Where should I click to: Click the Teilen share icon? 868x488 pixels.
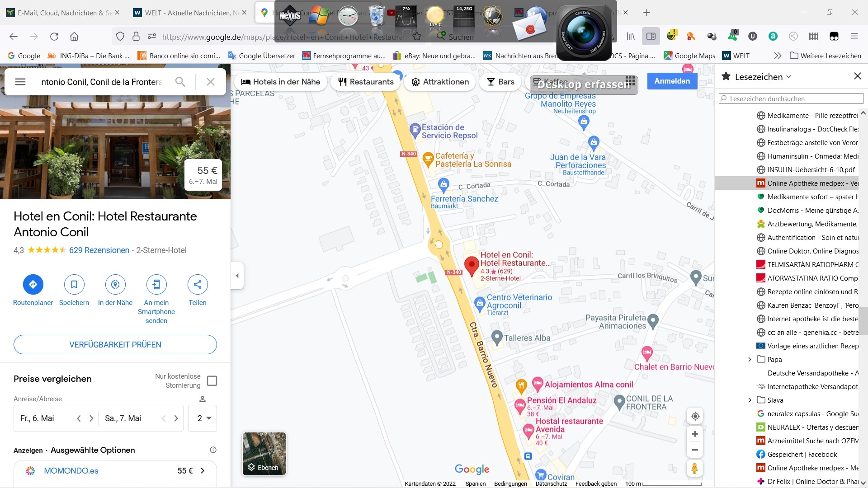[x=198, y=284]
